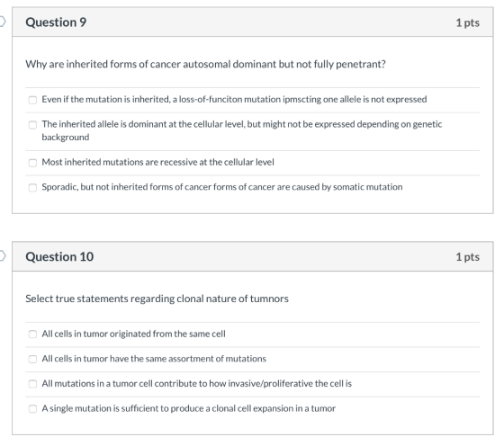This screenshot has width=504, height=437.
Task: Tick 'All cells in tumor have the same assortment'
Action: tap(32, 359)
